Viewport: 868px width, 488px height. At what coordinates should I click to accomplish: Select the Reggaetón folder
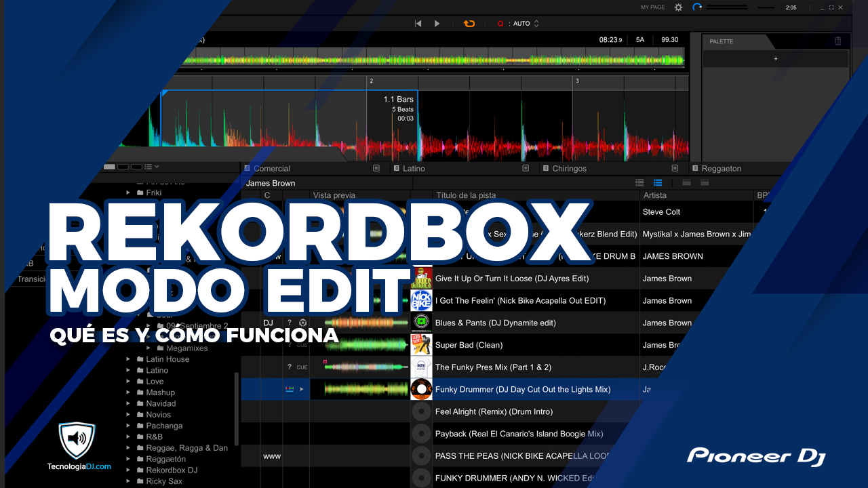(165, 460)
